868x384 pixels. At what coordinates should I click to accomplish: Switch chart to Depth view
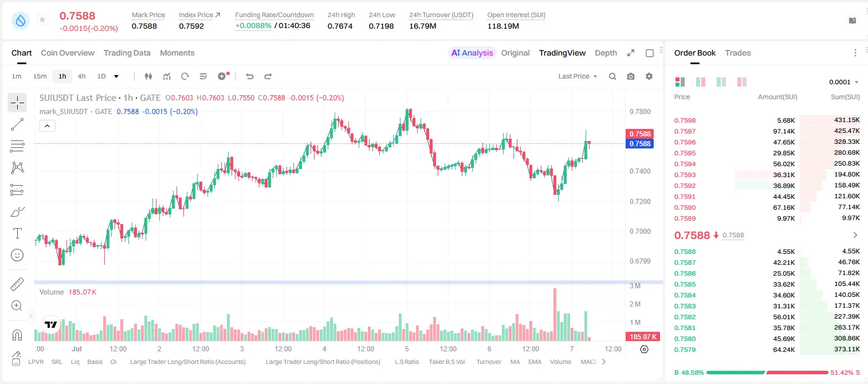606,53
